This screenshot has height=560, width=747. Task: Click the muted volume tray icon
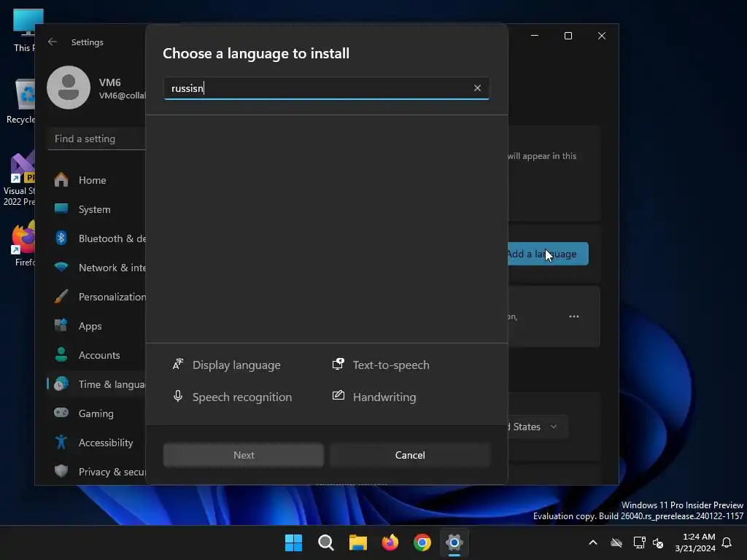coord(658,542)
